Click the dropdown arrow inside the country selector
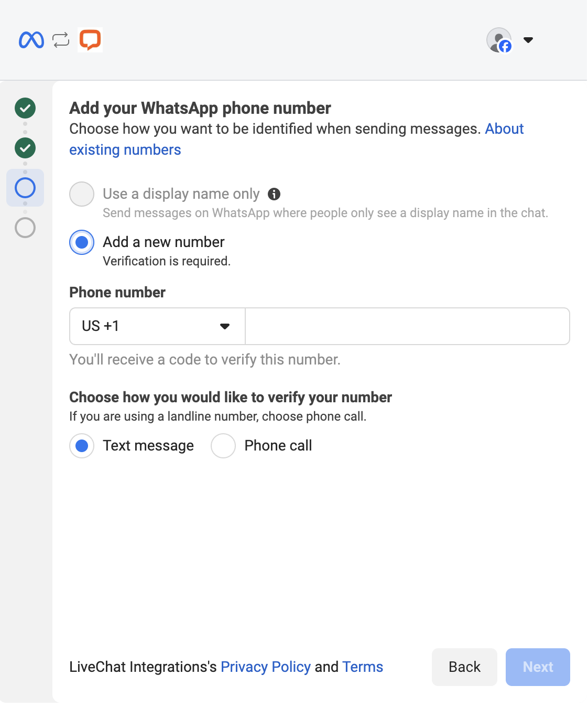The image size is (588, 707). (x=225, y=326)
